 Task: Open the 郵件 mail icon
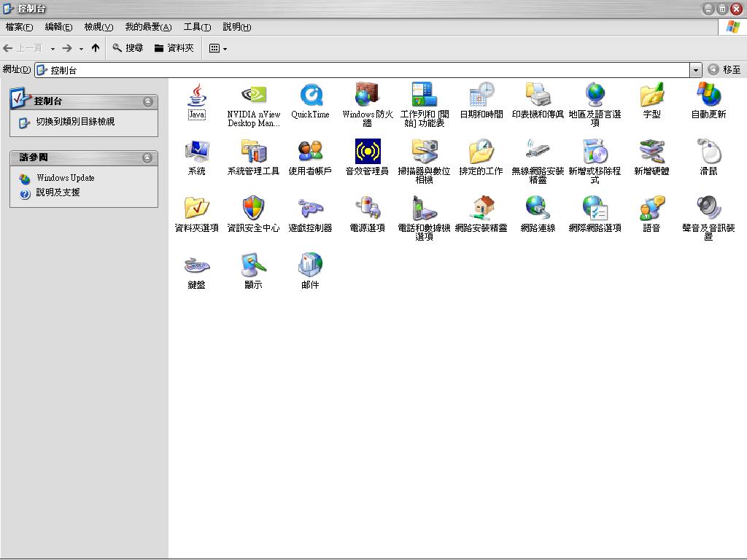click(310, 266)
